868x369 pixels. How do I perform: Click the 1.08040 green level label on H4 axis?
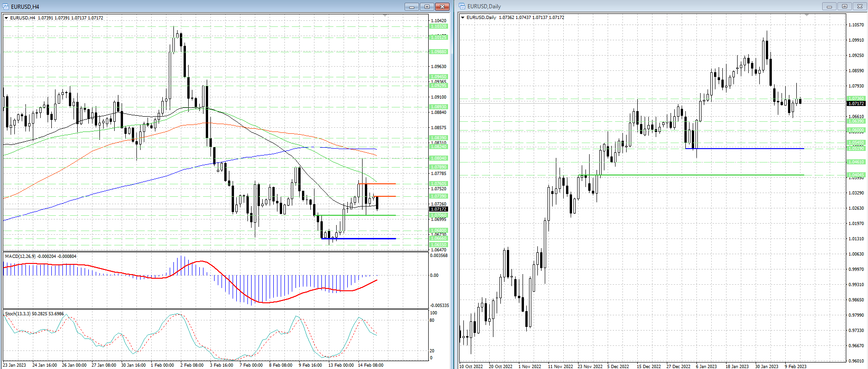439,158
